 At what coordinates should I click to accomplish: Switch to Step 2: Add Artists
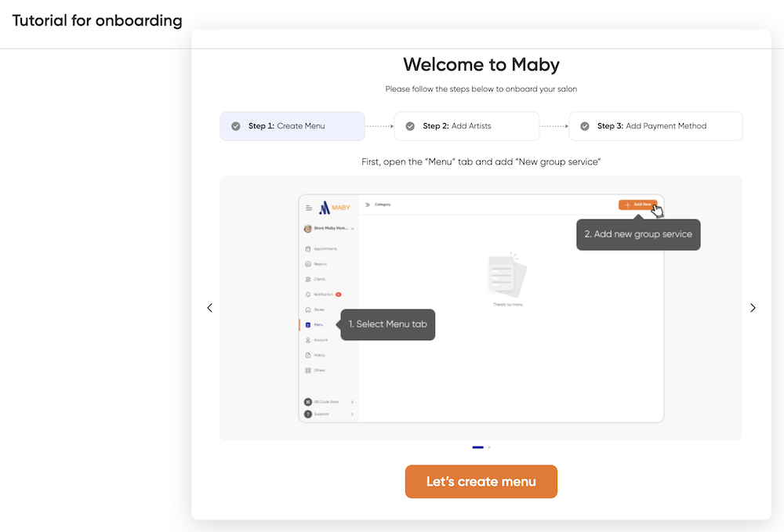[466, 126]
